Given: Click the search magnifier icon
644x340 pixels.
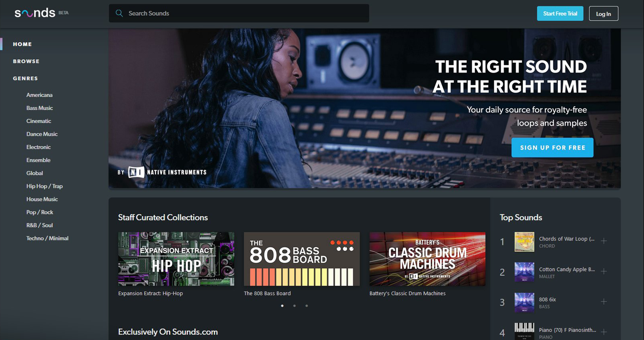Looking at the screenshot, I should click(119, 13).
